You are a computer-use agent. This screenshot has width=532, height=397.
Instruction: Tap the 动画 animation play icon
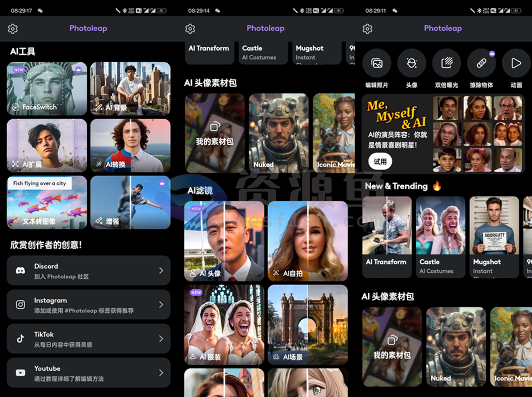point(516,63)
